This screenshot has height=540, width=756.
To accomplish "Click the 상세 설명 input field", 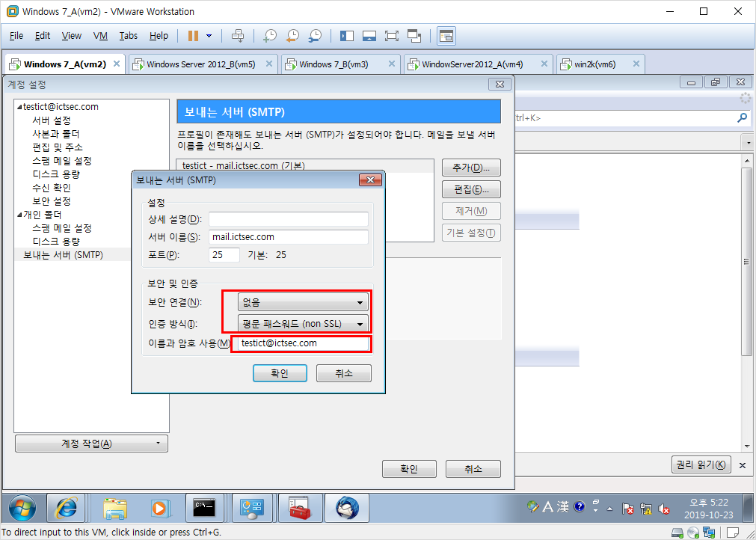I will 289,219.
